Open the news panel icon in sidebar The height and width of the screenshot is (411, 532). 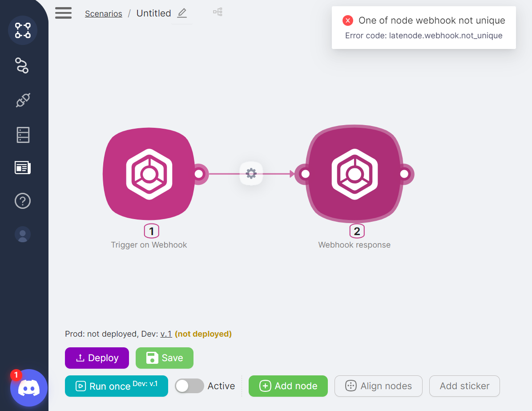[x=23, y=168]
